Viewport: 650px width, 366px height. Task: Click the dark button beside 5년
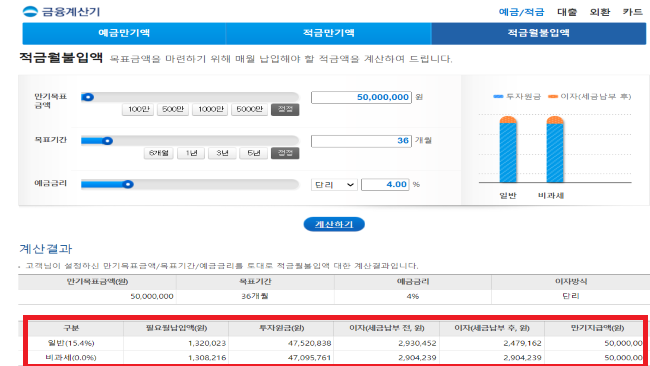[285, 153]
